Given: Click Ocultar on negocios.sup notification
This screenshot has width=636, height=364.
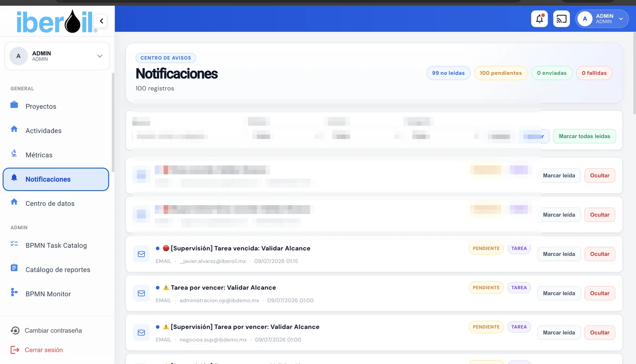Looking at the screenshot, I should (x=600, y=333).
